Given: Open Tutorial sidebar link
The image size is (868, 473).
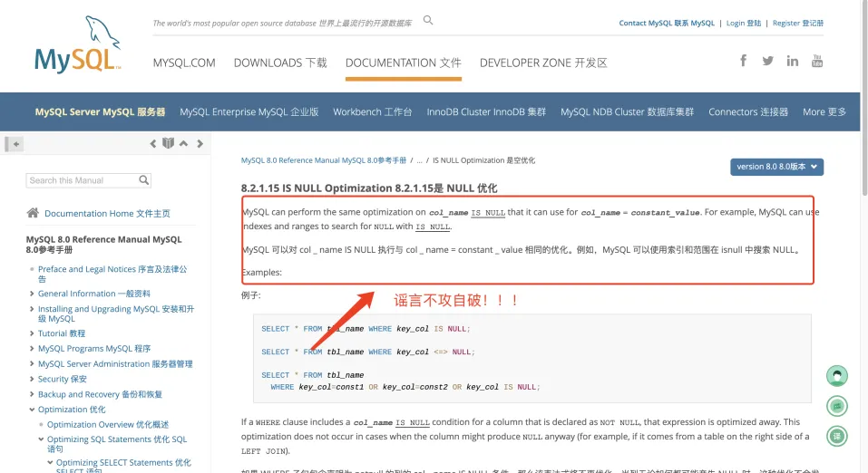Looking at the screenshot, I should [x=62, y=333].
